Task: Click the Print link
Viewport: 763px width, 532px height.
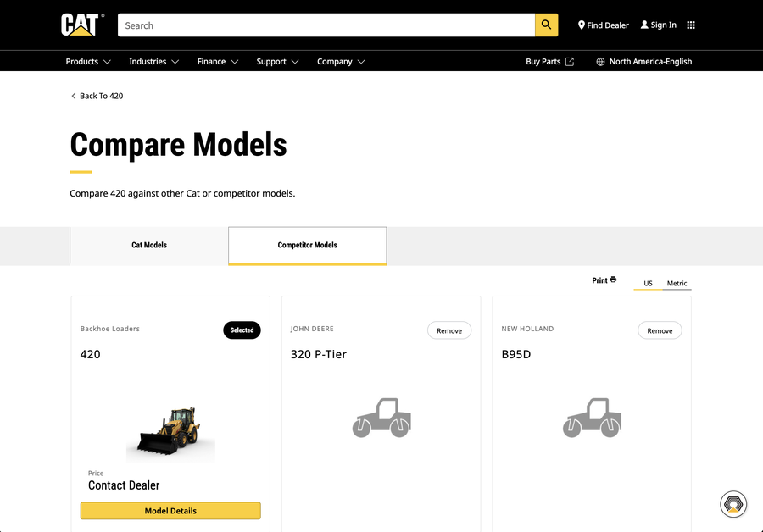Action: (x=604, y=280)
